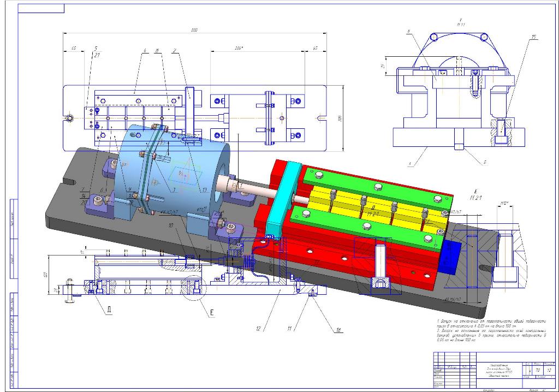The height and width of the screenshot is (392, 559).
Task: Click the callout number 14
Action: tap(84, 196)
